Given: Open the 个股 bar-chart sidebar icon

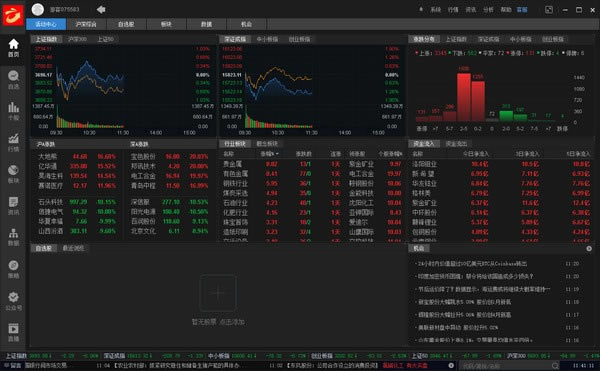Looking at the screenshot, I should (x=13, y=111).
